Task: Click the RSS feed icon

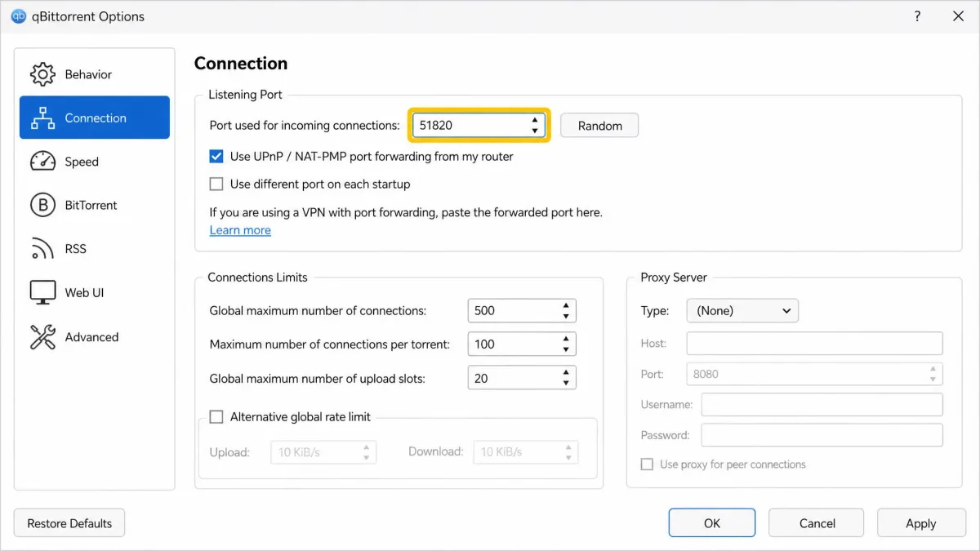Action: (x=42, y=249)
